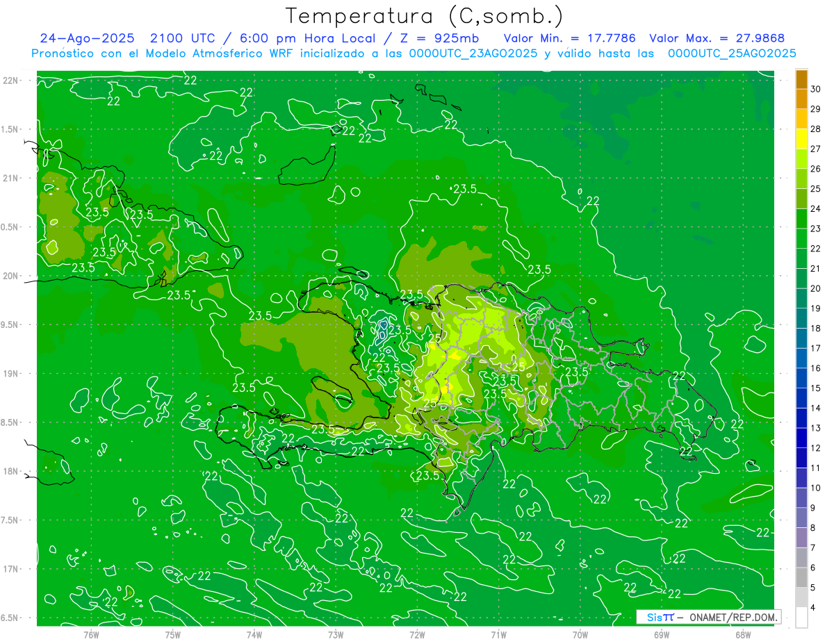Click the '71W' longitude axis label
The width and height of the screenshot is (834, 644).
tap(498, 634)
